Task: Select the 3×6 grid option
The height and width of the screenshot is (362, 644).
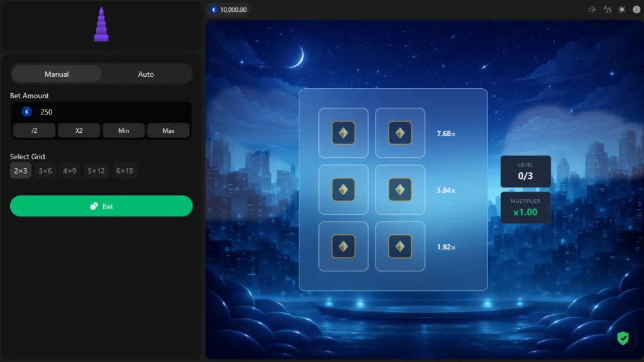Action: click(x=45, y=171)
